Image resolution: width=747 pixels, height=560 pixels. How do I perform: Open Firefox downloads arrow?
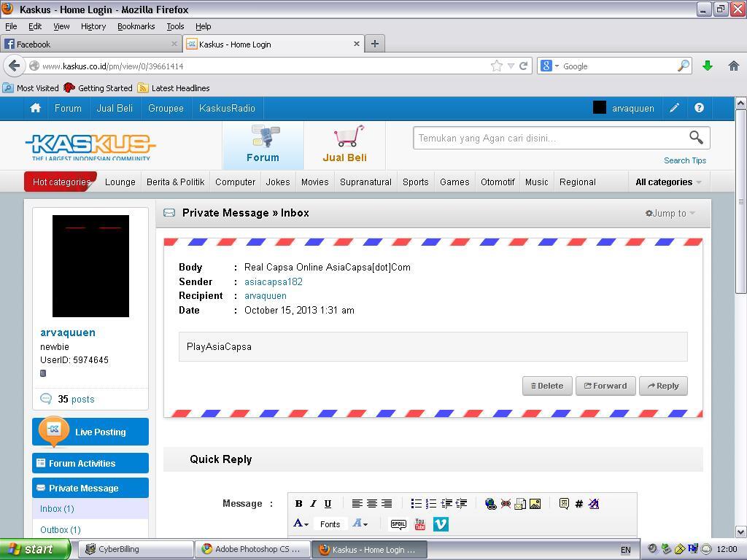pyautogui.click(x=708, y=66)
